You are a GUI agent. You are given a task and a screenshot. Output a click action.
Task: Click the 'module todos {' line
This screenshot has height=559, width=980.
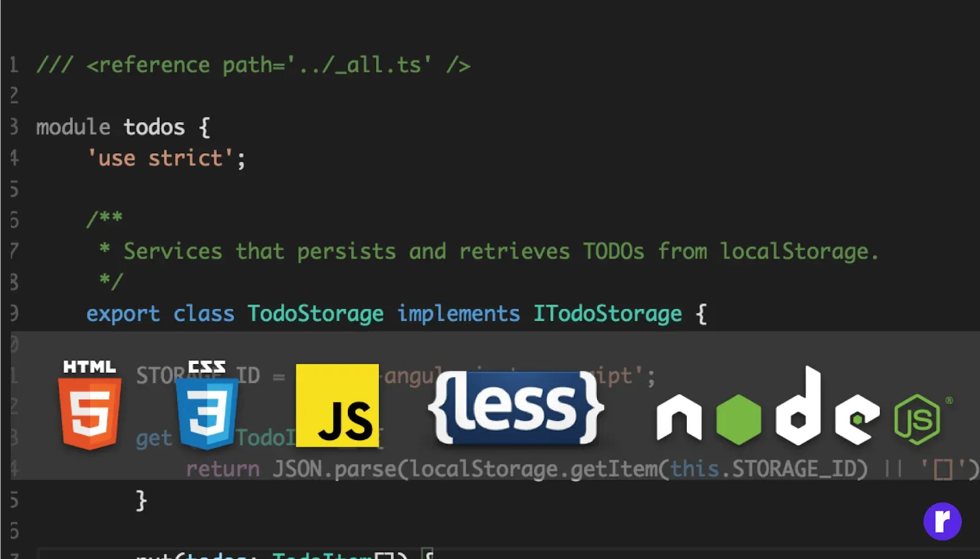pos(123,127)
